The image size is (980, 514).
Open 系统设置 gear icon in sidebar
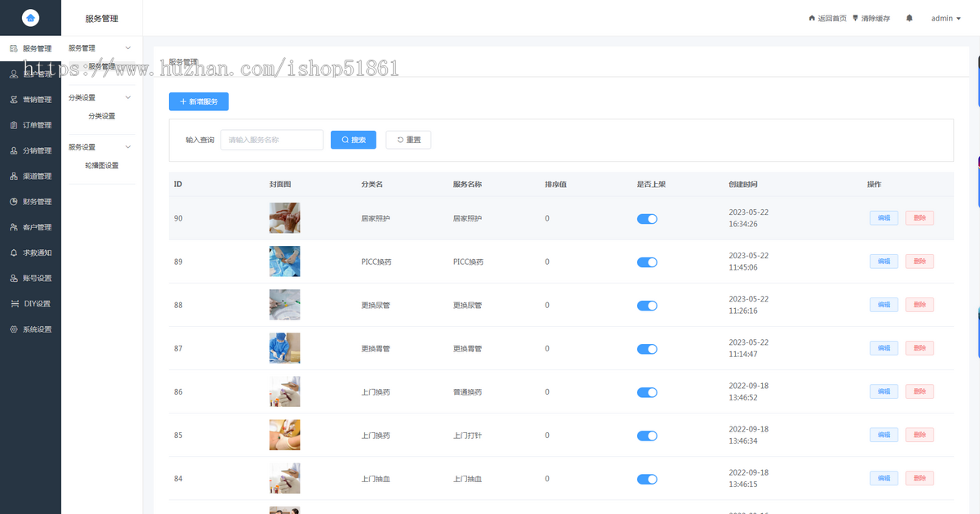click(x=14, y=329)
